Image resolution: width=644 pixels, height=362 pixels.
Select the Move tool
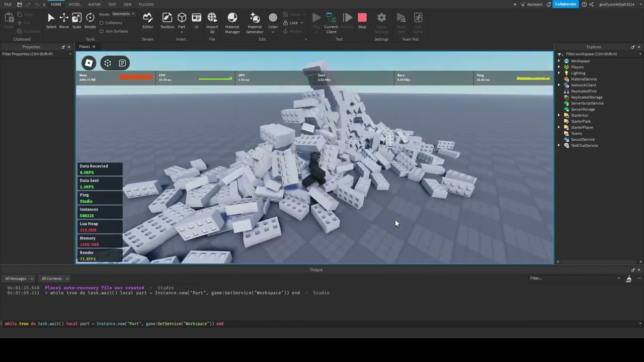coord(64,21)
